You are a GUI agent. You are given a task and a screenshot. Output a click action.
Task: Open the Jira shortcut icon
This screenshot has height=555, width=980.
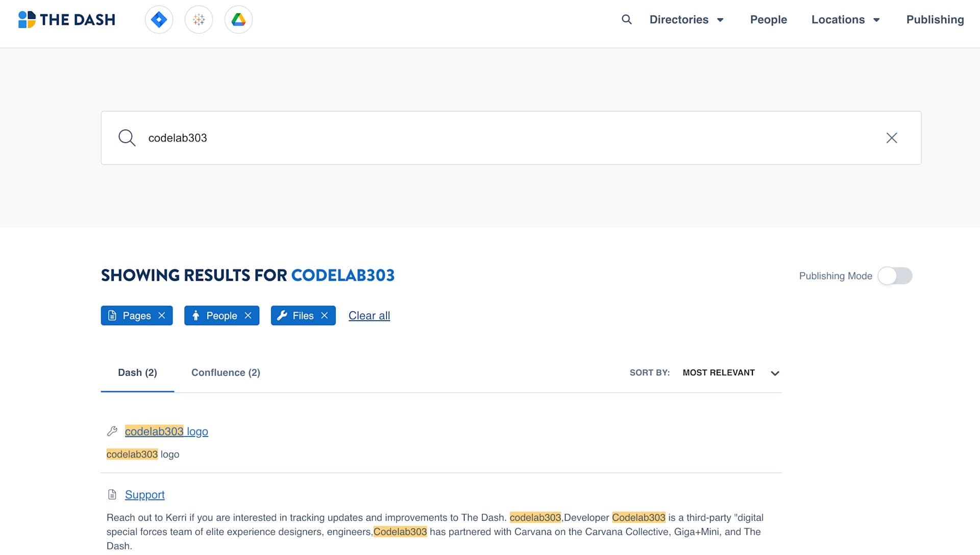[159, 19]
